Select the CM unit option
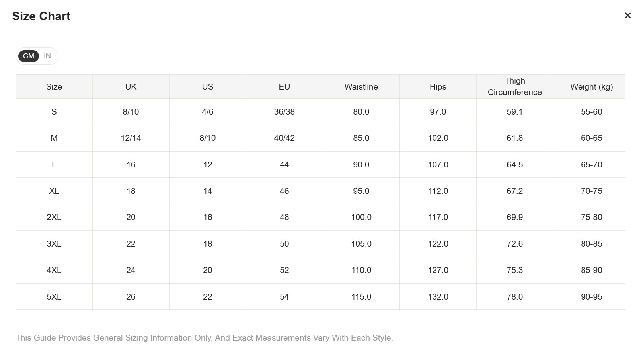641x364 pixels. tap(29, 56)
